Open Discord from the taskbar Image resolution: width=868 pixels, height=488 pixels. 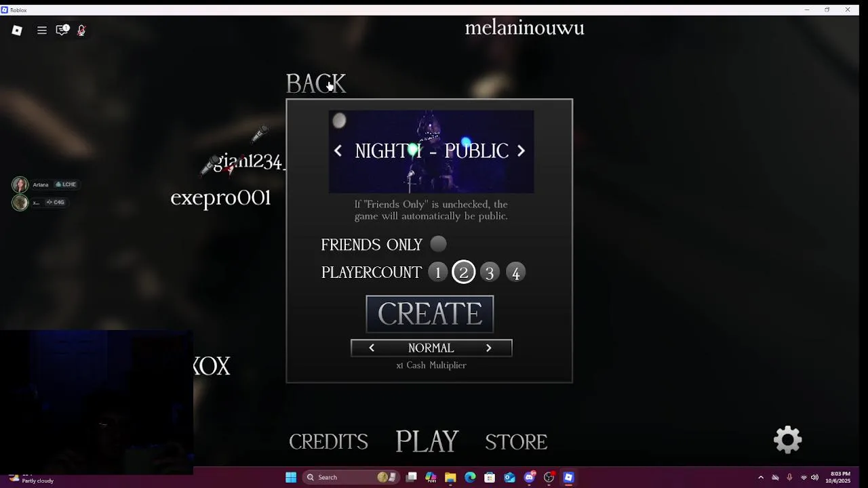point(530,477)
